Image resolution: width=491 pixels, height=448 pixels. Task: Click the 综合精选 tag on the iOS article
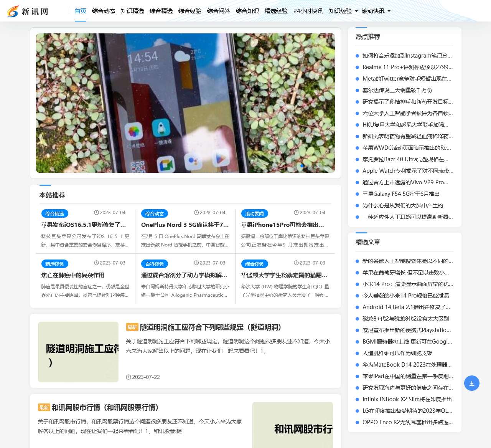54,213
